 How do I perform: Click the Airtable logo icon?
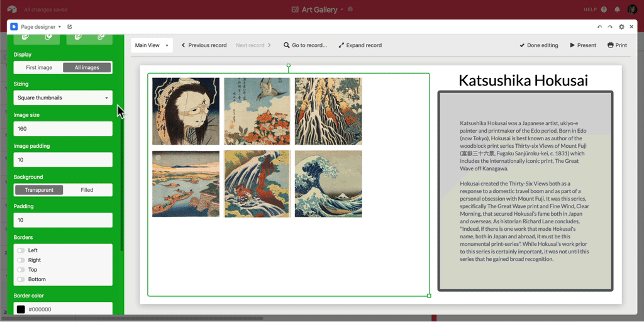[12, 9]
